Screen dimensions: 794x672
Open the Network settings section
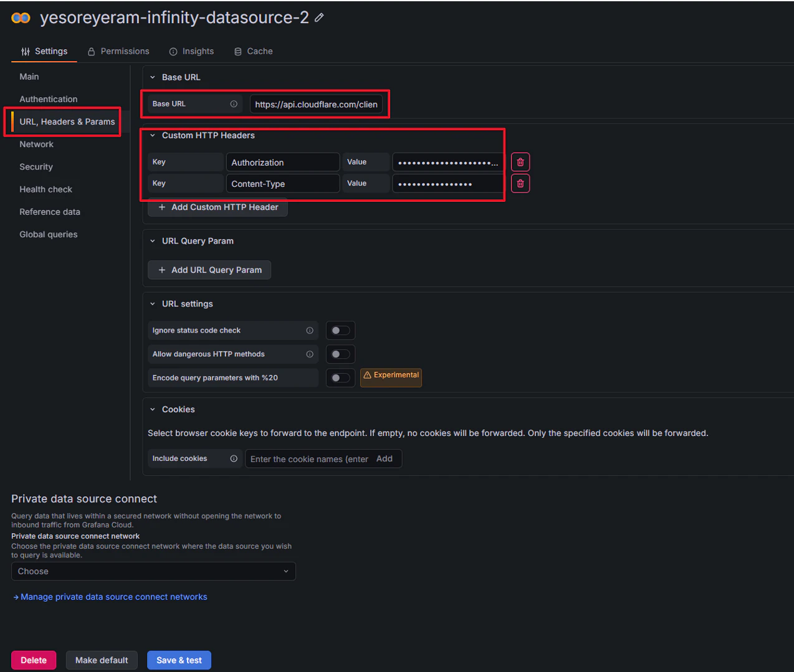(36, 144)
